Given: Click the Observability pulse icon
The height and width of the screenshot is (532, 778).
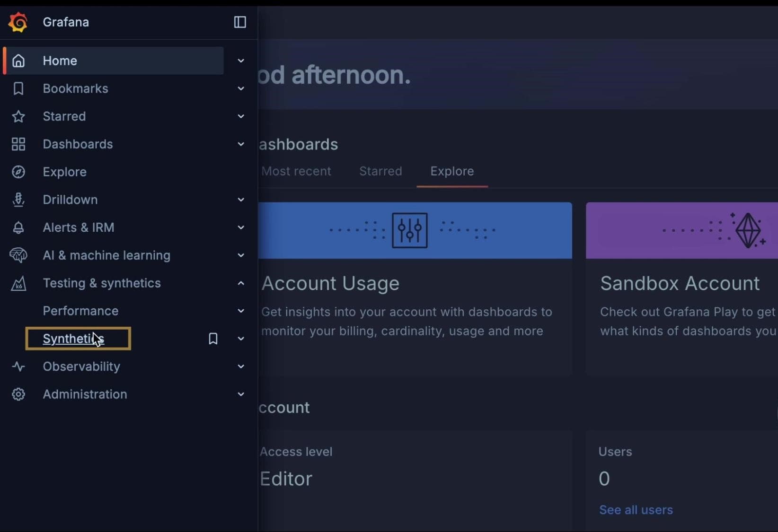Looking at the screenshot, I should (x=18, y=366).
